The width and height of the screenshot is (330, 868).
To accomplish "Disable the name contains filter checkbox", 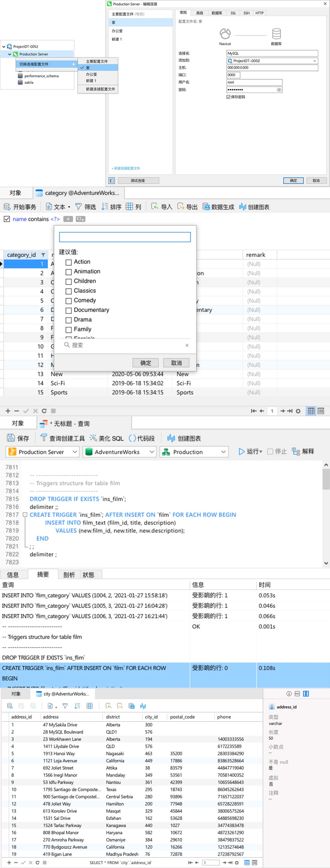I will click(x=6, y=219).
